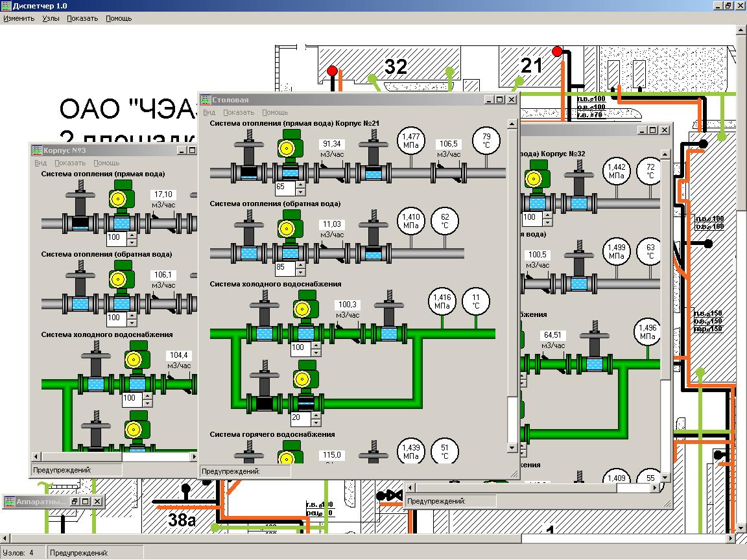
Task: Toggle the closed black valve on Столовая cold water bypass
Action: click(x=265, y=403)
